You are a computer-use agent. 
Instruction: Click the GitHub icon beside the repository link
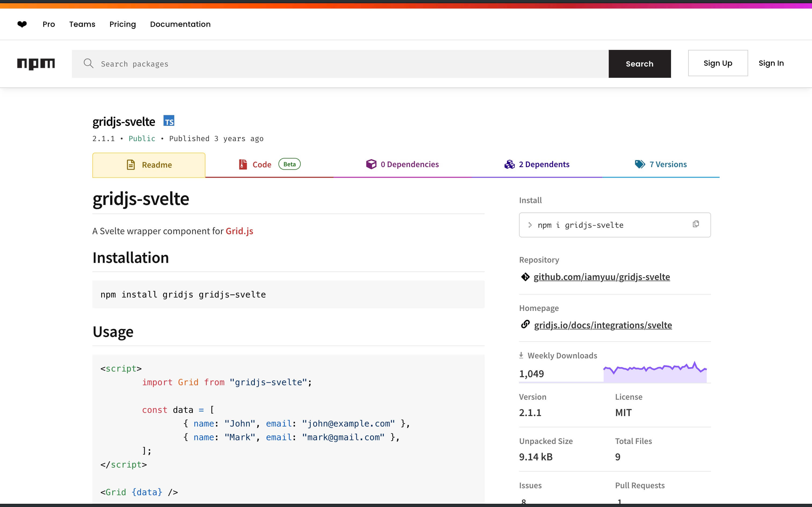[x=525, y=277]
